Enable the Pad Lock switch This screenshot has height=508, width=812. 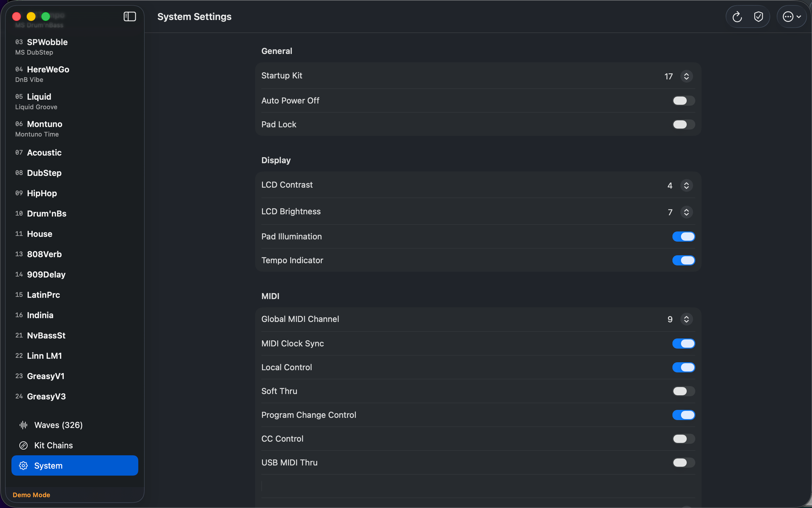[684, 124]
